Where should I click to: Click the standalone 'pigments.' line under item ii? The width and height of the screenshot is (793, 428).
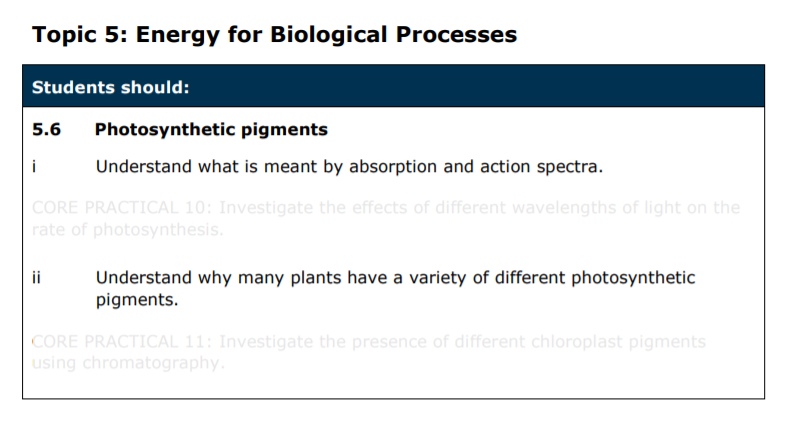(x=137, y=300)
